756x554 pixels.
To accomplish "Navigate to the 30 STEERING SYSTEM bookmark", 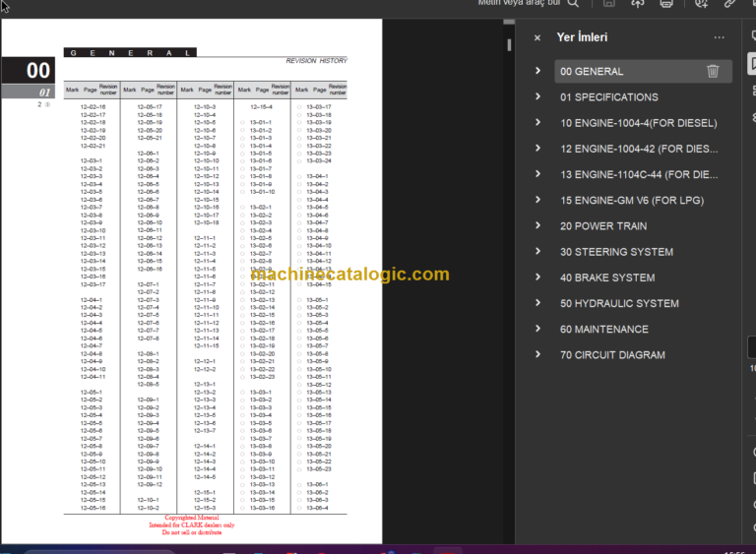I will tap(616, 252).
